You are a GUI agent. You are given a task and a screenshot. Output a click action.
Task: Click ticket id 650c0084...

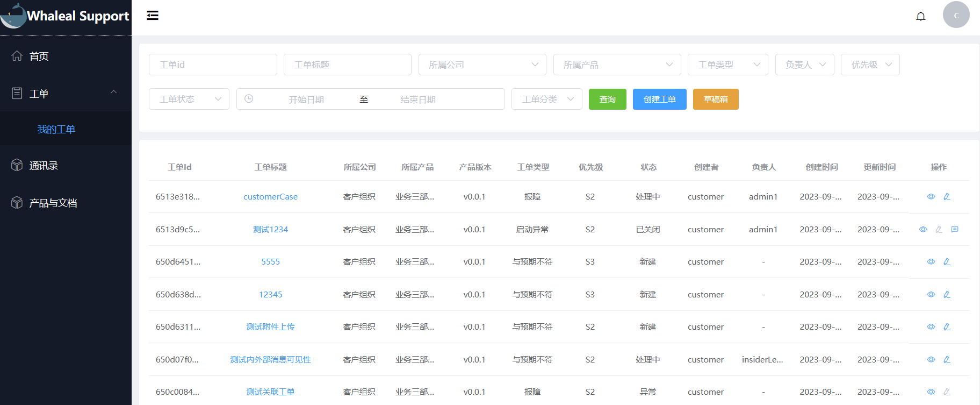click(177, 392)
